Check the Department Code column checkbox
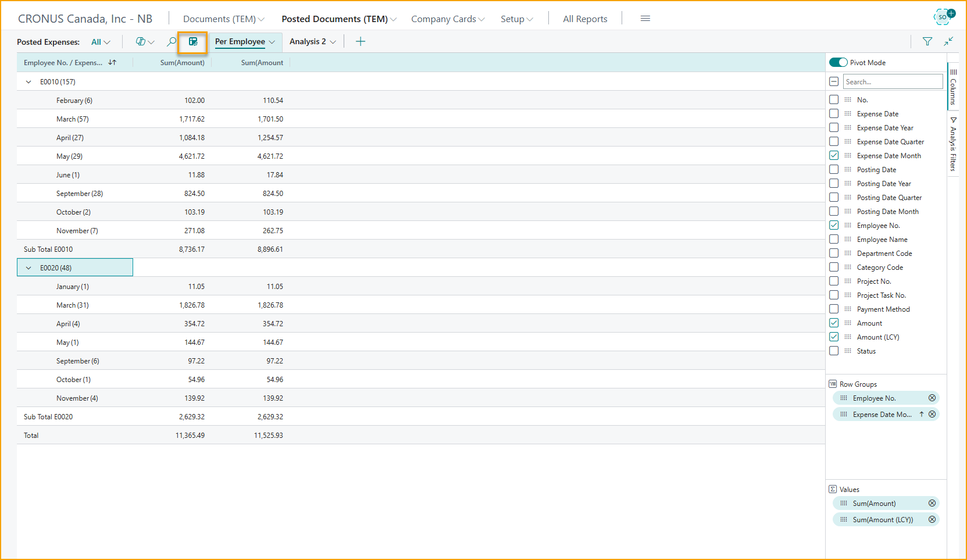 834,254
